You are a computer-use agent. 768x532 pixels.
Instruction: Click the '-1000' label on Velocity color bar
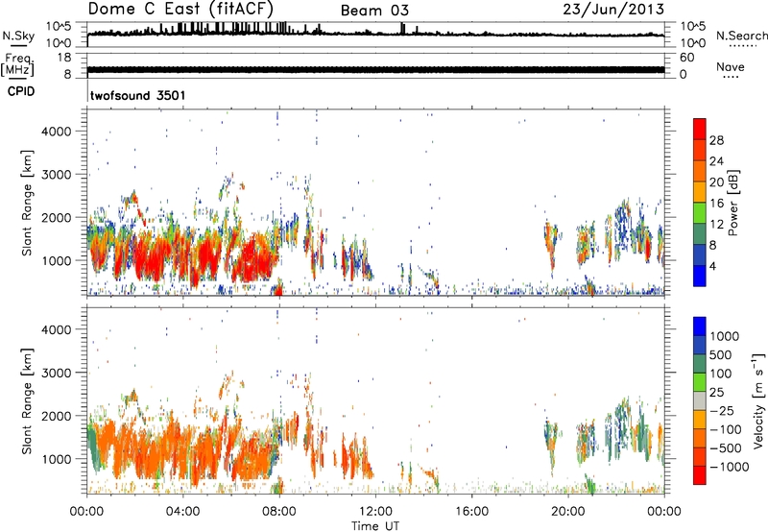730,467
